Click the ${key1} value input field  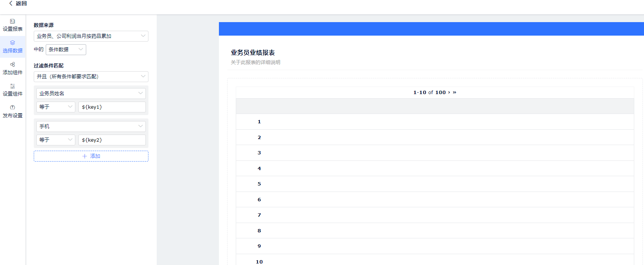click(112, 107)
